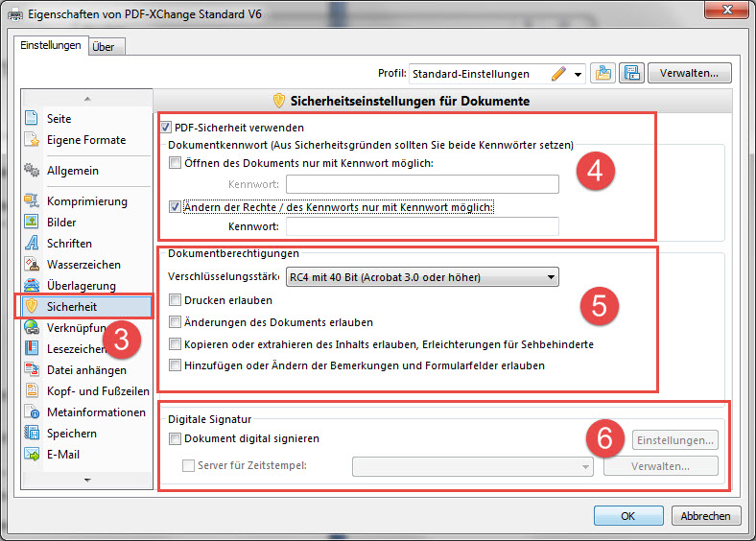
Task: Switch to the Einstellungen tab
Action: pos(51,45)
